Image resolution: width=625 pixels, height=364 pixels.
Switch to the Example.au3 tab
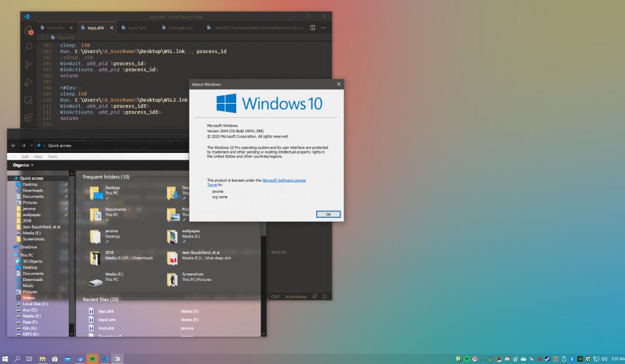(x=180, y=28)
